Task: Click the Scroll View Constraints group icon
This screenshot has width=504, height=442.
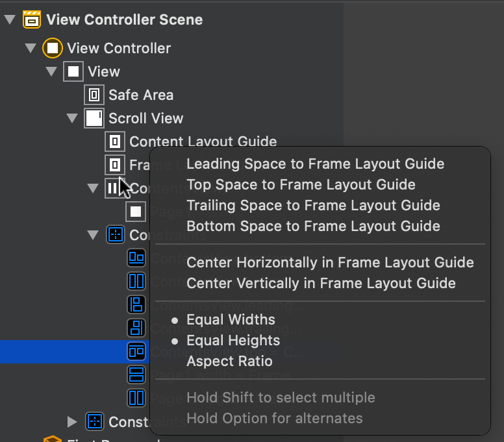Action: 116,235
